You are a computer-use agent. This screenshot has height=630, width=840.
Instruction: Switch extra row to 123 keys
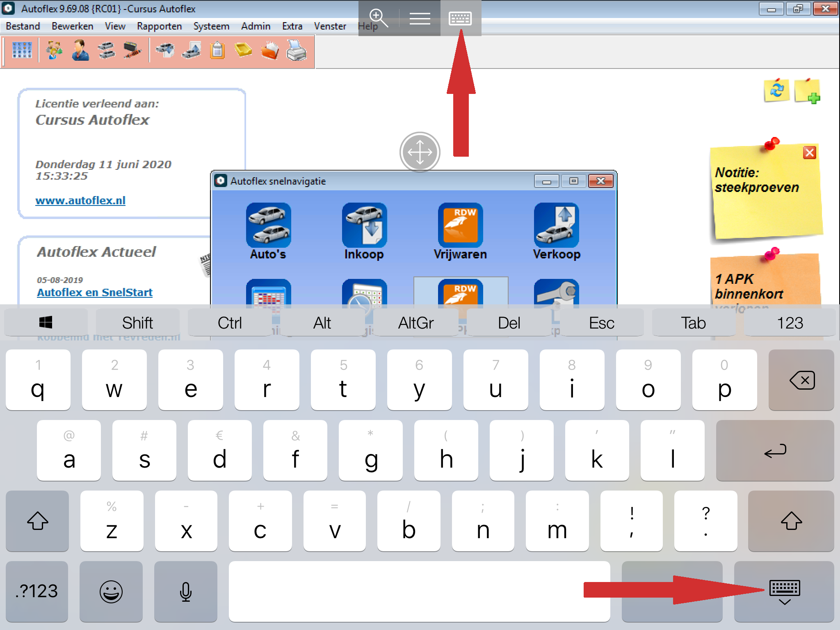tap(790, 323)
